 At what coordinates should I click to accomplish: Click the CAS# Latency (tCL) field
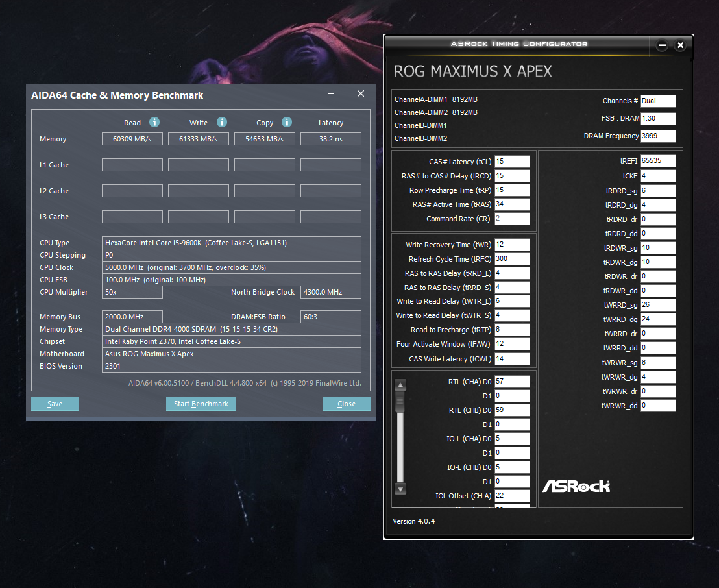pos(512,162)
